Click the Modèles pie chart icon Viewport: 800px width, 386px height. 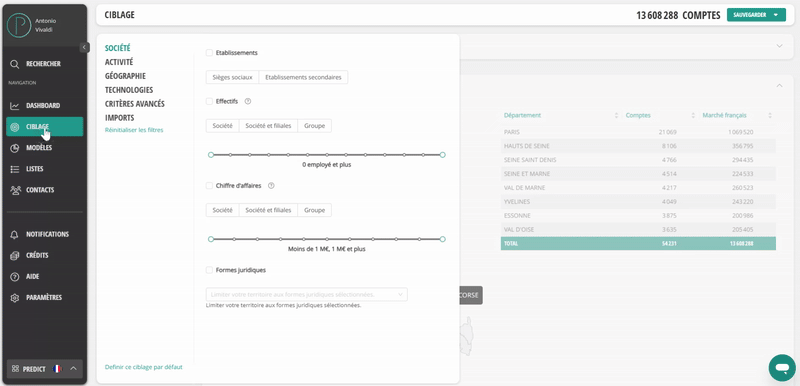(14, 148)
